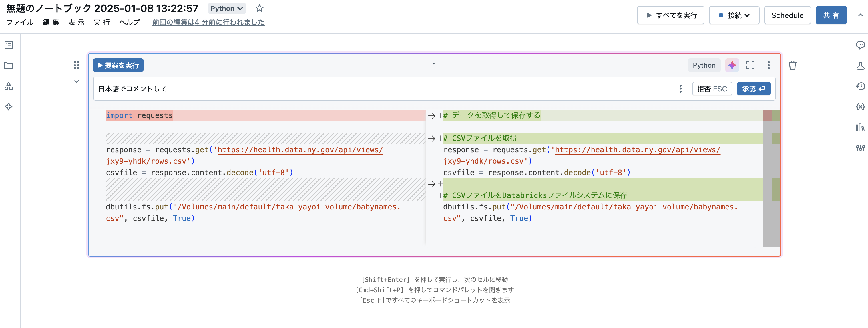Screen dimensions: 868x328
Task: Toggle the catalog schema browser
Action: coord(8,86)
